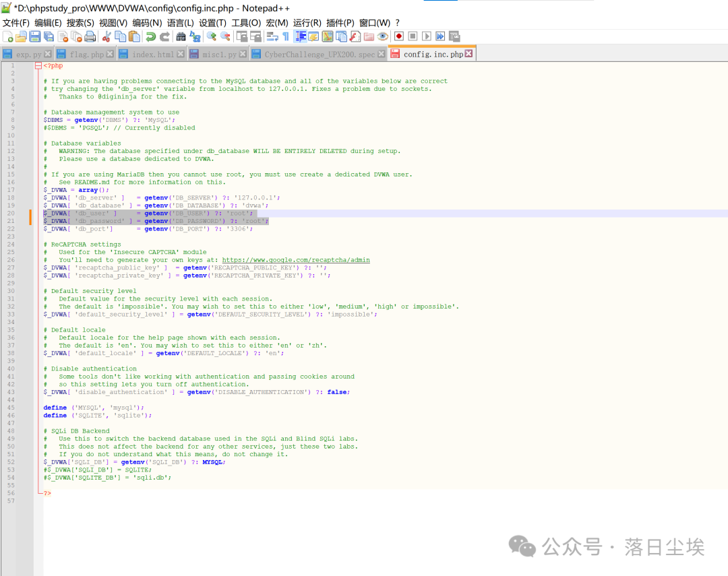Copy selection with the Copy toolbar icon
This screenshot has width=728, height=576.
pos(120,36)
